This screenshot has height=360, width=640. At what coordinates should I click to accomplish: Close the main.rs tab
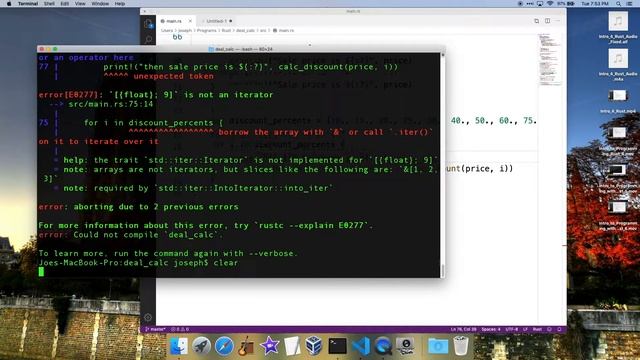[x=190, y=21]
